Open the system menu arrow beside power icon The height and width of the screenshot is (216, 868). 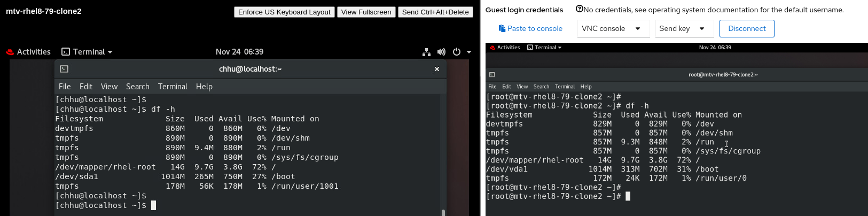(x=469, y=52)
